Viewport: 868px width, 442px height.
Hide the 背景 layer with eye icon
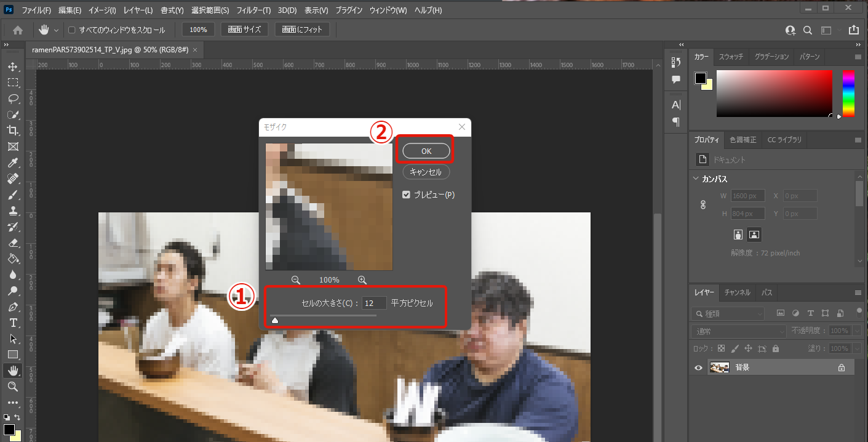pyautogui.click(x=698, y=368)
